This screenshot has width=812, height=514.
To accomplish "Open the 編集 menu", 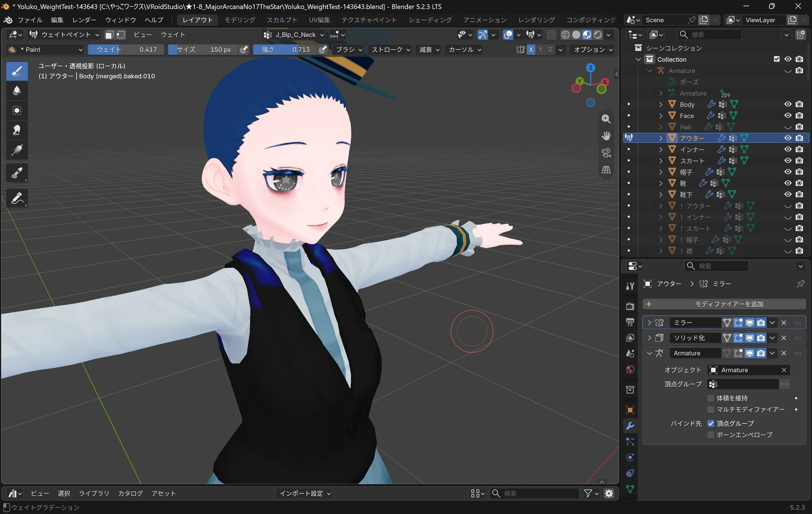I will point(57,20).
